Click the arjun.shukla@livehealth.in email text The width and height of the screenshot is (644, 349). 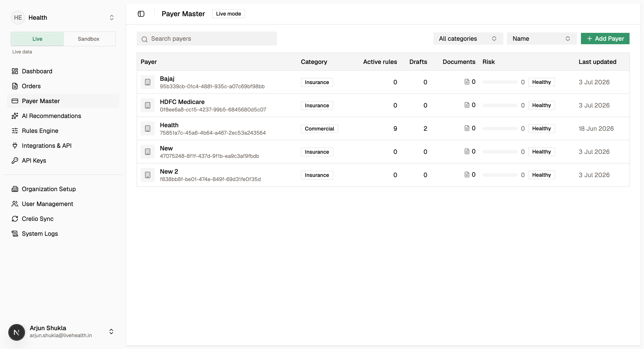pyautogui.click(x=61, y=335)
